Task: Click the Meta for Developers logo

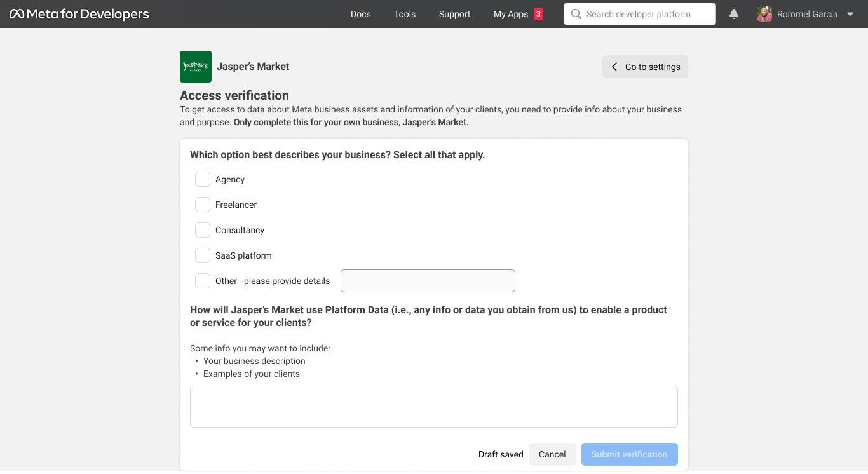Action: pyautogui.click(x=79, y=14)
